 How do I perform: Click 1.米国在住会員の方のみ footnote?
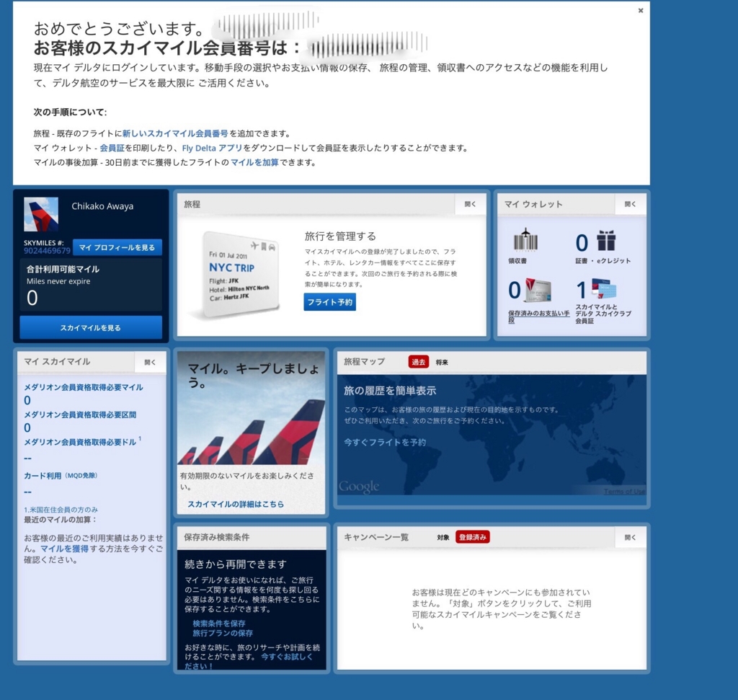pos(61,510)
